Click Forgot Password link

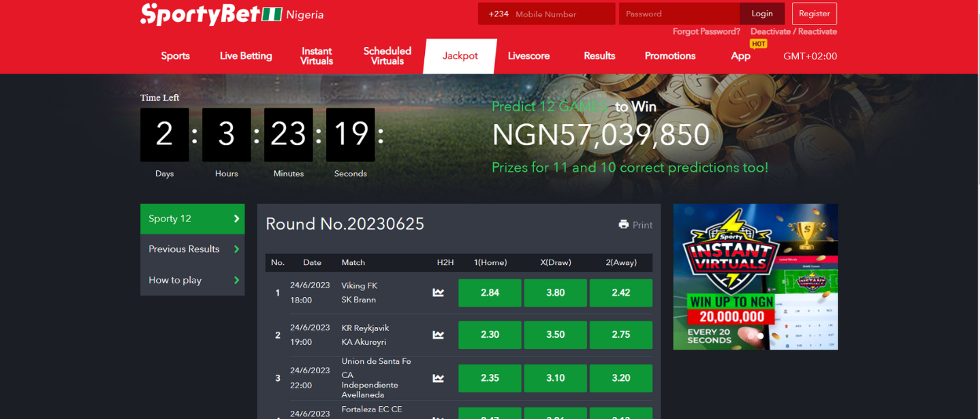point(706,31)
